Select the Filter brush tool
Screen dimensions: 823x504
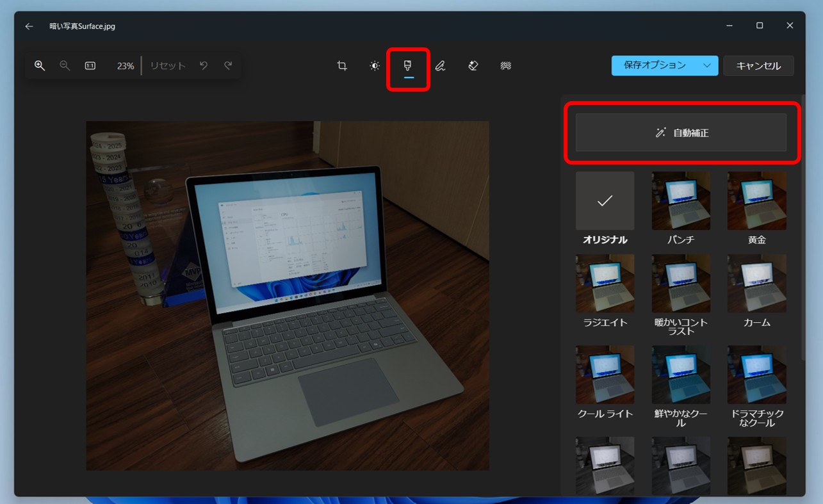[408, 65]
